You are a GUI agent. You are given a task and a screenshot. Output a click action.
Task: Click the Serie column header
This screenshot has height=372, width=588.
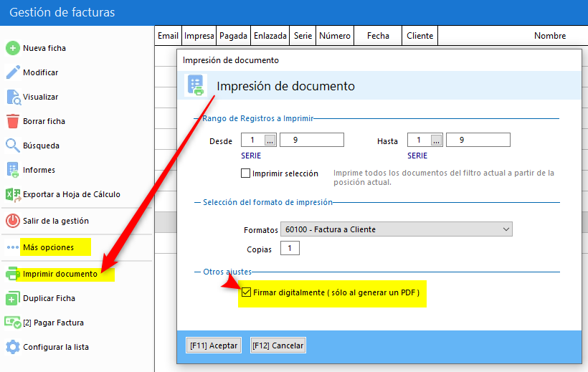[303, 36]
